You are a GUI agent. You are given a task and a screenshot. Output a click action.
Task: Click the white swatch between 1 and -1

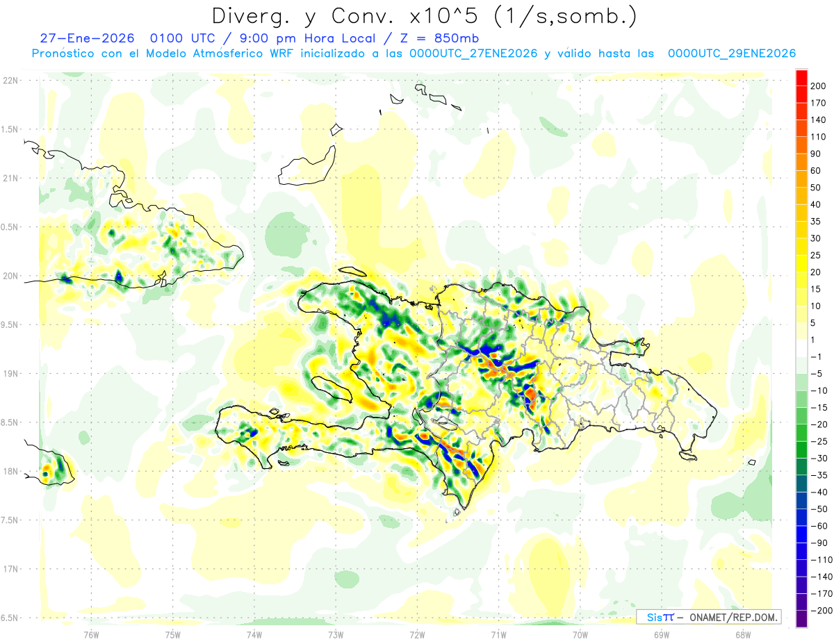[x=801, y=348]
